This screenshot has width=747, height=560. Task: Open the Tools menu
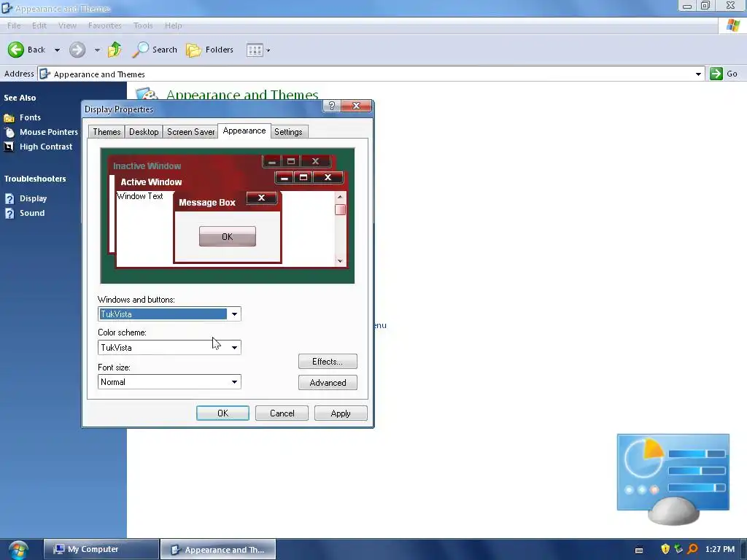143,26
